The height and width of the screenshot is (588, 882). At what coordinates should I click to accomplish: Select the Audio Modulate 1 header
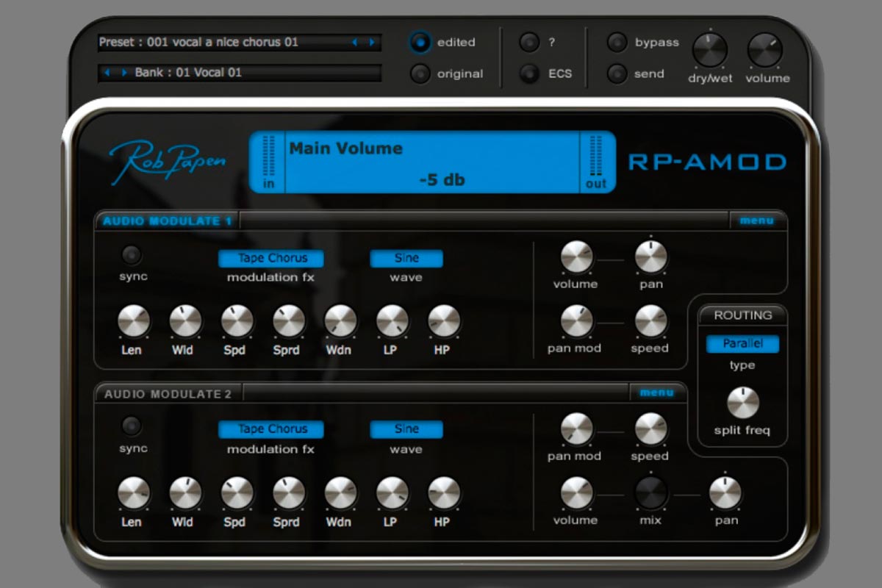167,221
